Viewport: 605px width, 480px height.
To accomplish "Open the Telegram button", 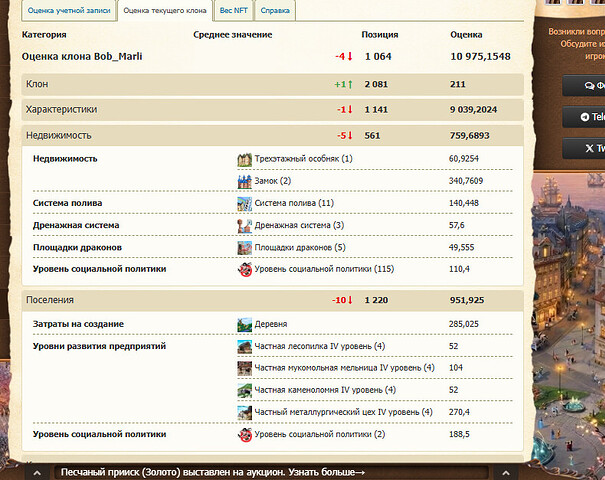I will point(584,117).
